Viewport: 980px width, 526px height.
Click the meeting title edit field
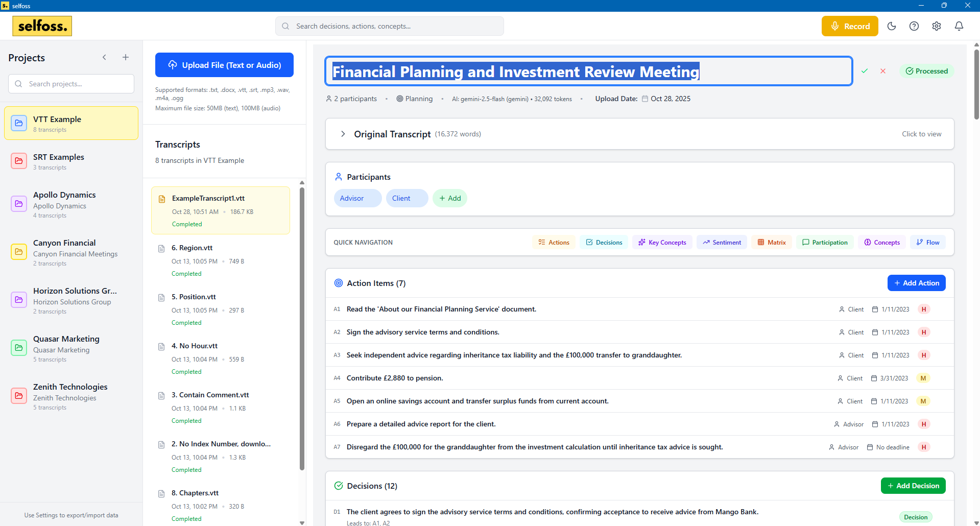[589, 71]
